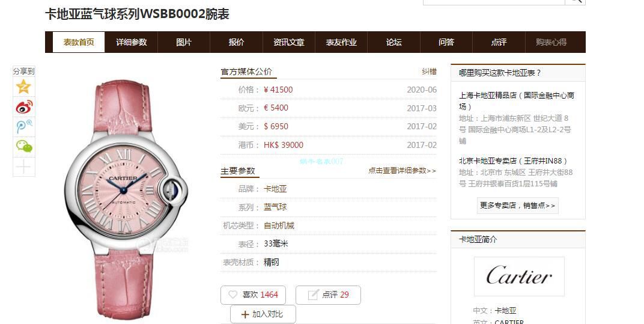Share via the green WeChat icon
Image resolution: width=644 pixels, height=324 pixels.
(24, 147)
